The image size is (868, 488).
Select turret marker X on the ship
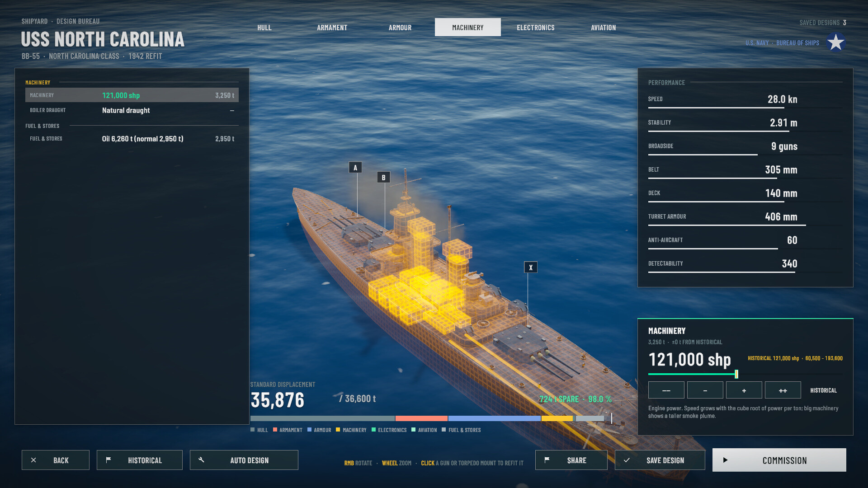[531, 267]
